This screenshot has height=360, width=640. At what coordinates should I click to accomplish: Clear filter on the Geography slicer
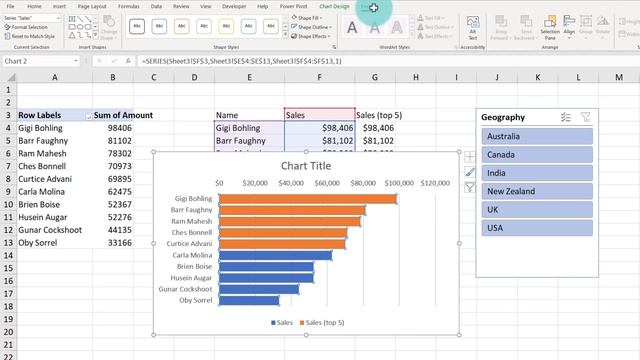pyautogui.click(x=586, y=118)
